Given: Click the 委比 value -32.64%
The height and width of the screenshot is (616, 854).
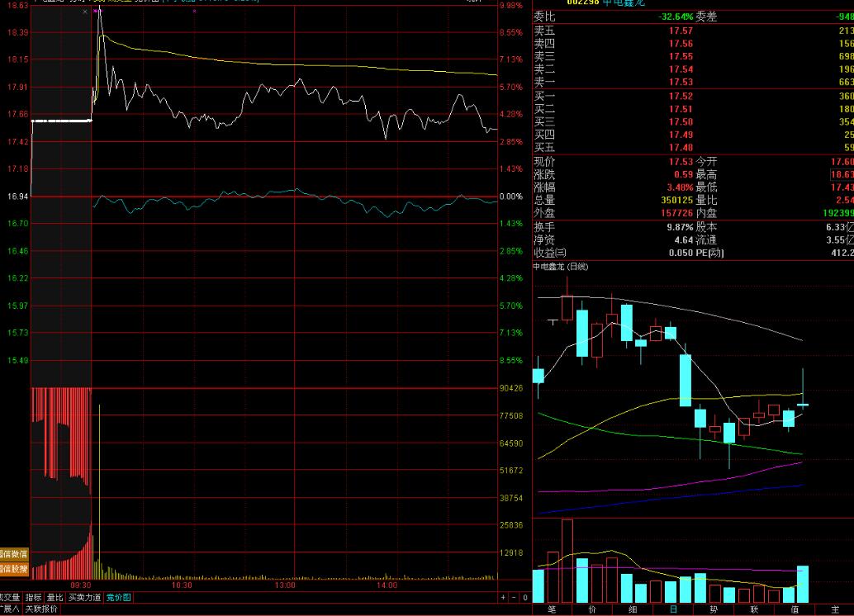Looking at the screenshot, I should click(676, 17).
